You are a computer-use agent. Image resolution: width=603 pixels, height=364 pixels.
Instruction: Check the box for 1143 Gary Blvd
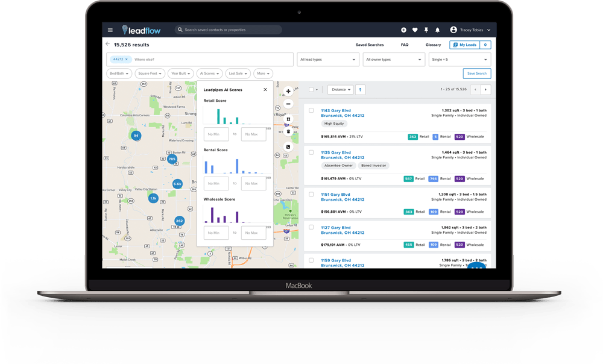311,111
